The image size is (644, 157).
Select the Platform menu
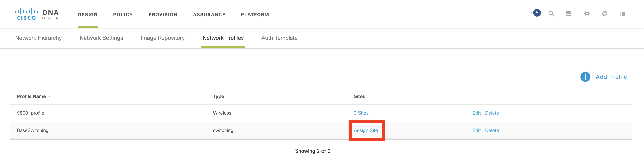pos(255,14)
